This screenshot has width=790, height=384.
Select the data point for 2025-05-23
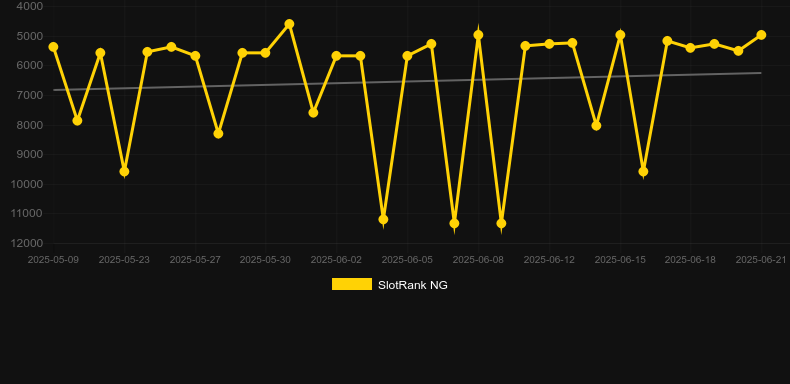click(124, 172)
